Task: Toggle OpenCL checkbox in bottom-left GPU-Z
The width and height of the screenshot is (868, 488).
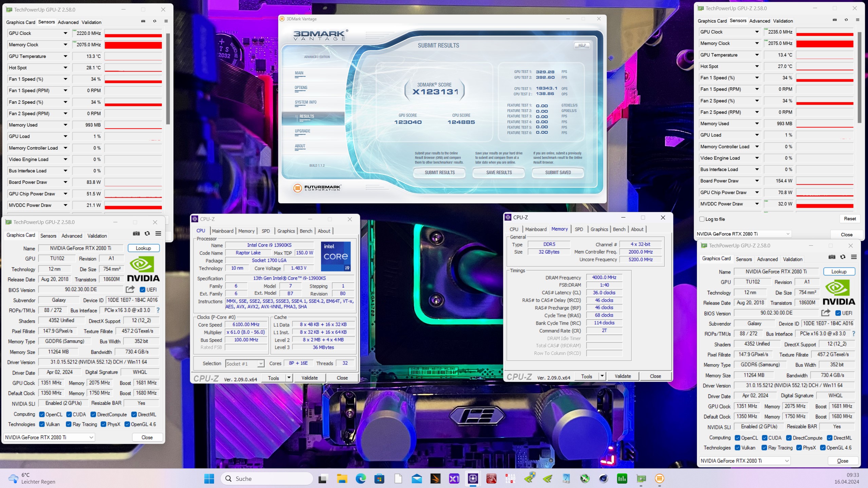Action: 42,414
